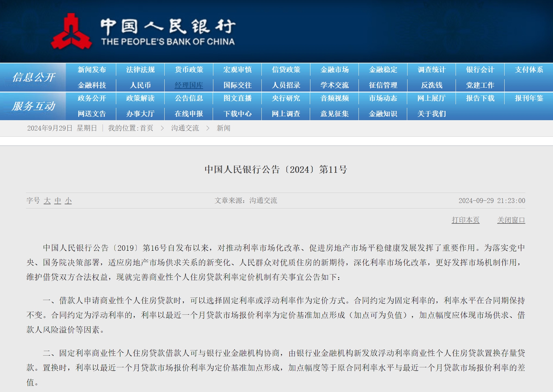Go to 办事大厅 section
Viewport: 553px width, 392px height.
pyautogui.click(x=140, y=114)
